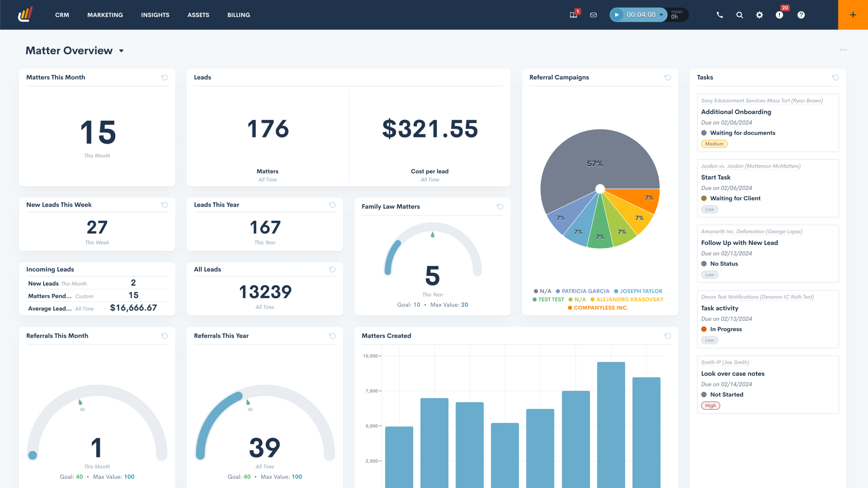The width and height of the screenshot is (868, 488).
Task: Open the dashboard options ellipsis menu
Action: click(x=843, y=50)
